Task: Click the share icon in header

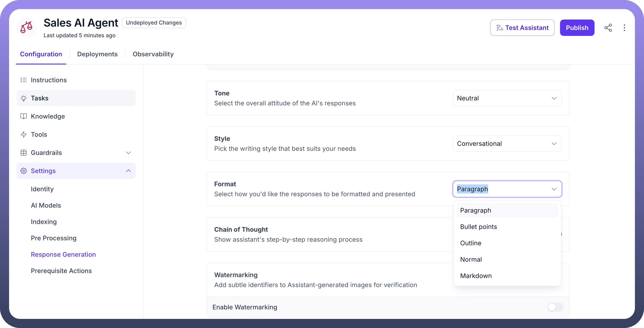Action: (x=608, y=28)
